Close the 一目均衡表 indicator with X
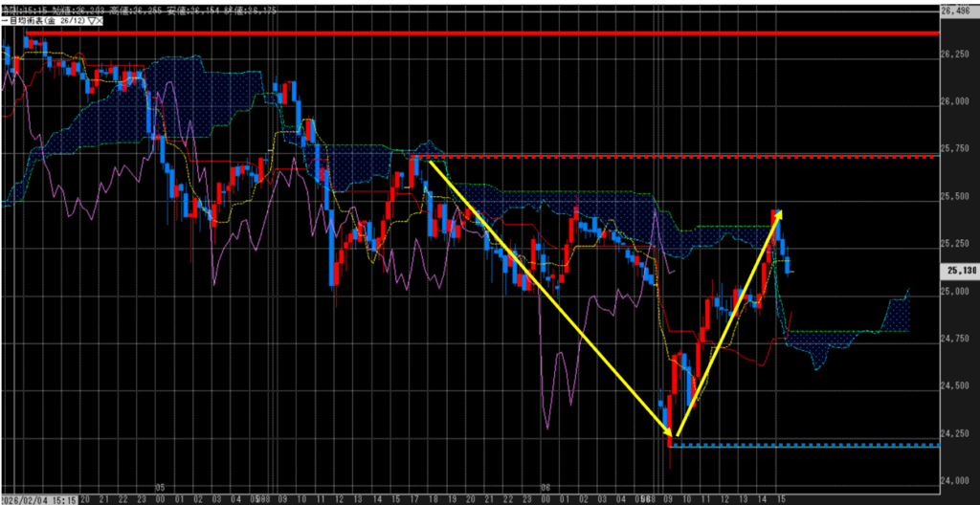 pyautogui.click(x=100, y=19)
